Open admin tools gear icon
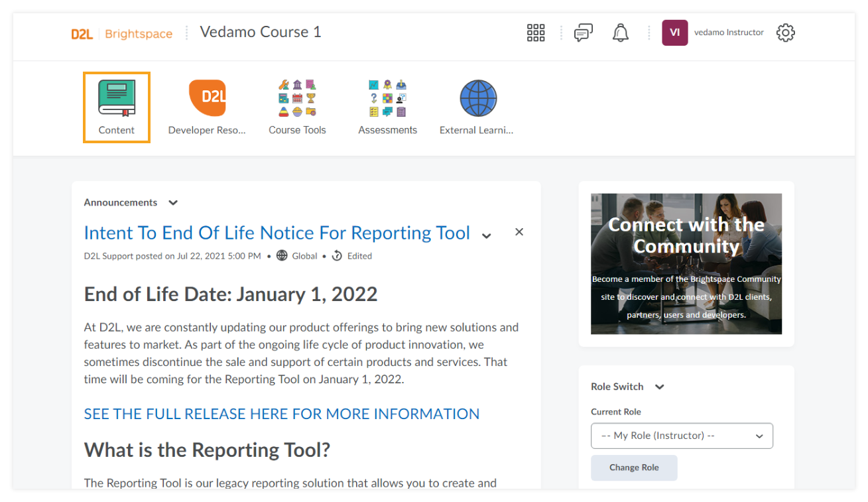868x502 pixels. 786,32
